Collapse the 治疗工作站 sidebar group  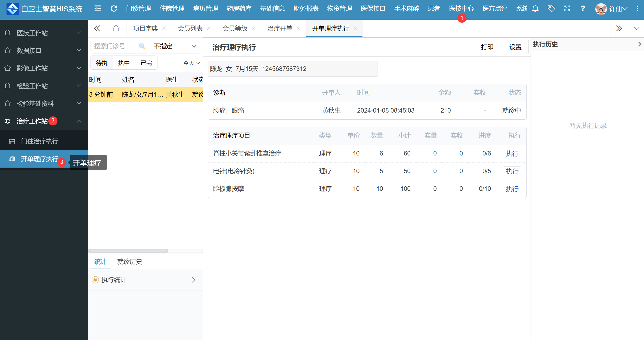tap(44, 121)
